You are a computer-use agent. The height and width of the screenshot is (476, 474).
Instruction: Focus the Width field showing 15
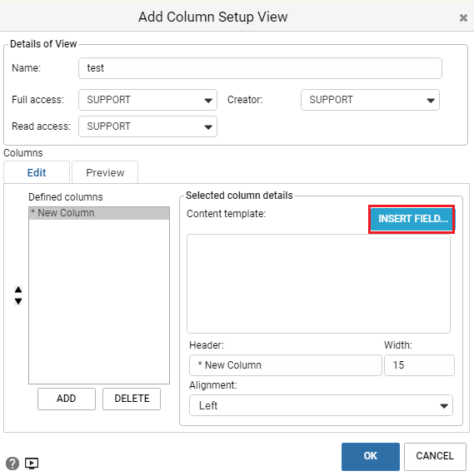[419, 365]
